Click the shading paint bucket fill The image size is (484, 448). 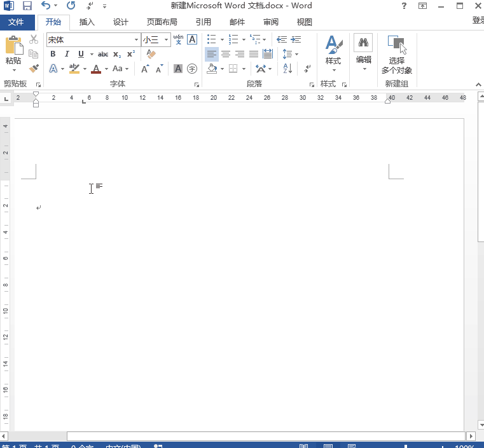212,69
